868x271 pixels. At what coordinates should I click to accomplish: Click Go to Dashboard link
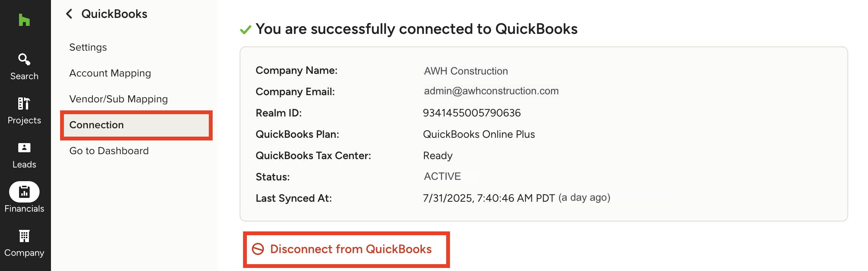[109, 151]
